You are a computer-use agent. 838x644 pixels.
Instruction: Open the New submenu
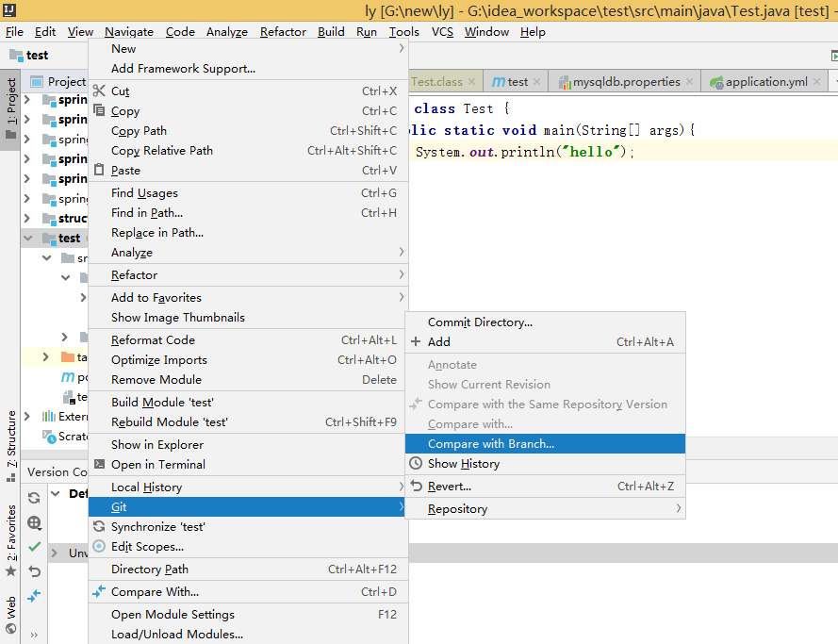pos(248,49)
